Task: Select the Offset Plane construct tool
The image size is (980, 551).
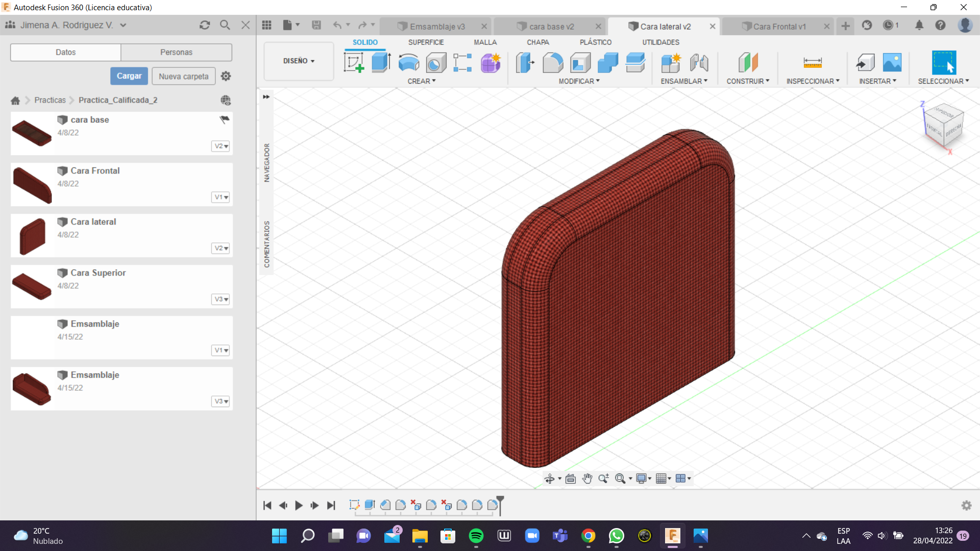Action: coord(748,63)
